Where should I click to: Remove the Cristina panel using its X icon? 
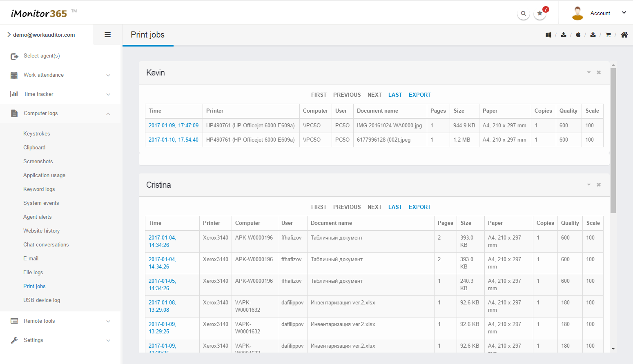pos(599,185)
